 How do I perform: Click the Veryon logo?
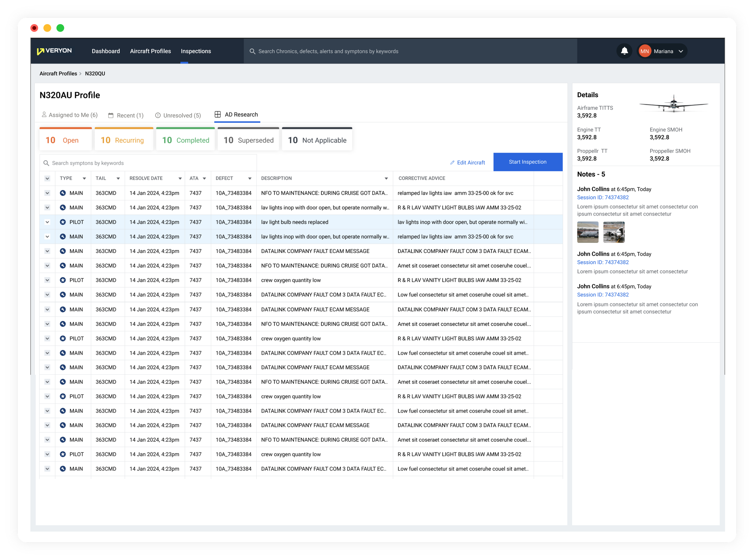[x=54, y=51]
